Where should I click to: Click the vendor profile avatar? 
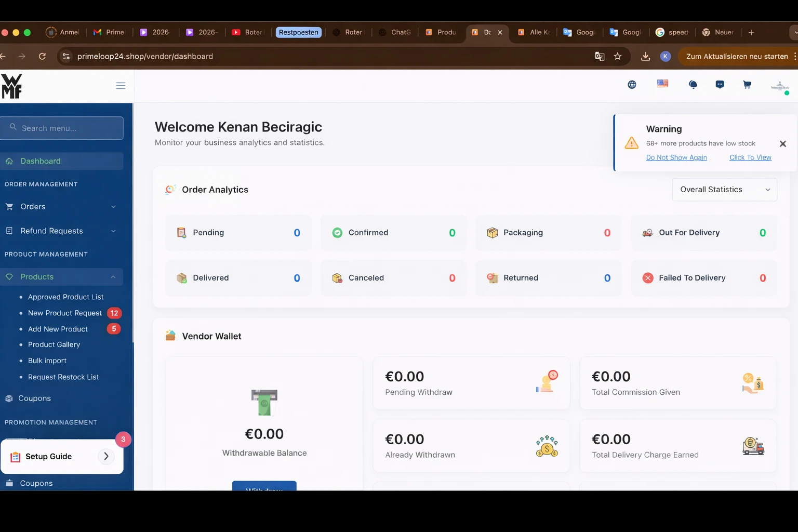pyautogui.click(x=779, y=86)
